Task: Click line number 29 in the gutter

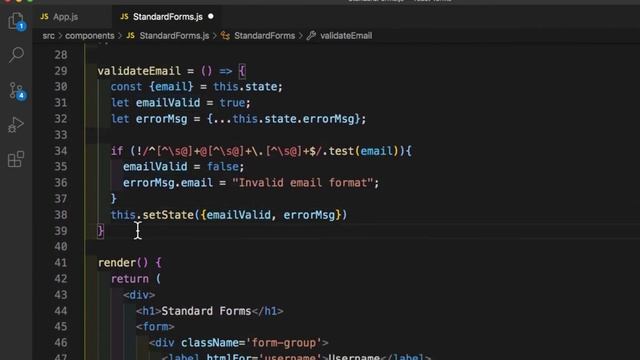Action: (60, 71)
